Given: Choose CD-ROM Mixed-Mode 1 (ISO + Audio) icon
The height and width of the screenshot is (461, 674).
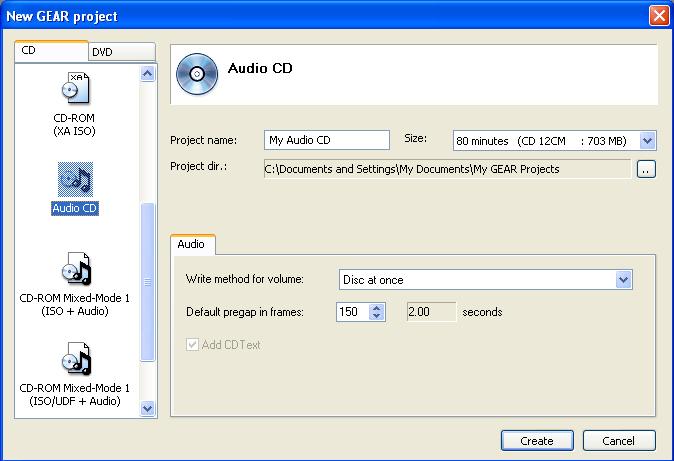Looking at the screenshot, I should (x=76, y=270).
